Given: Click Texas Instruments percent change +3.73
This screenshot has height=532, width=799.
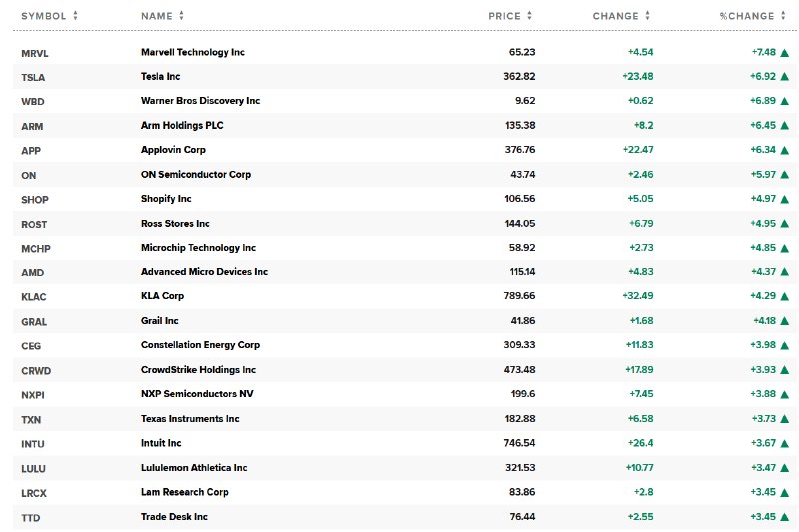Looking at the screenshot, I should pos(764,419).
